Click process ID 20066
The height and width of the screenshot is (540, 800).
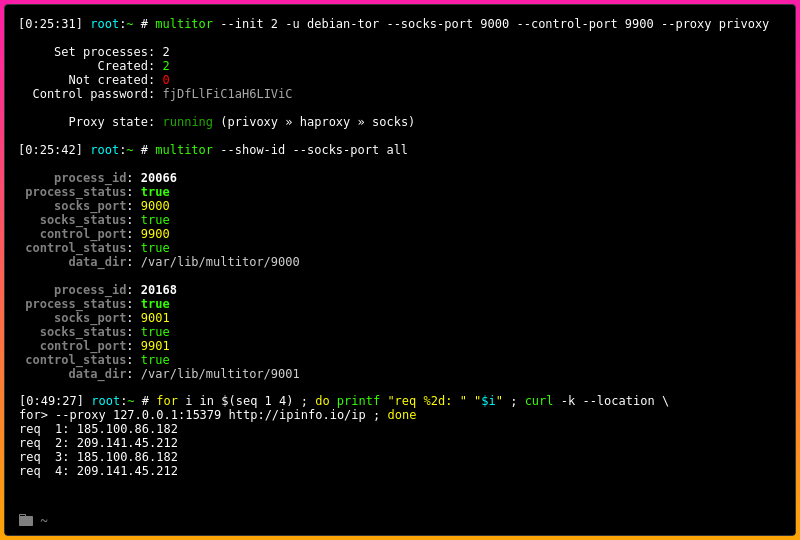[159, 178]
